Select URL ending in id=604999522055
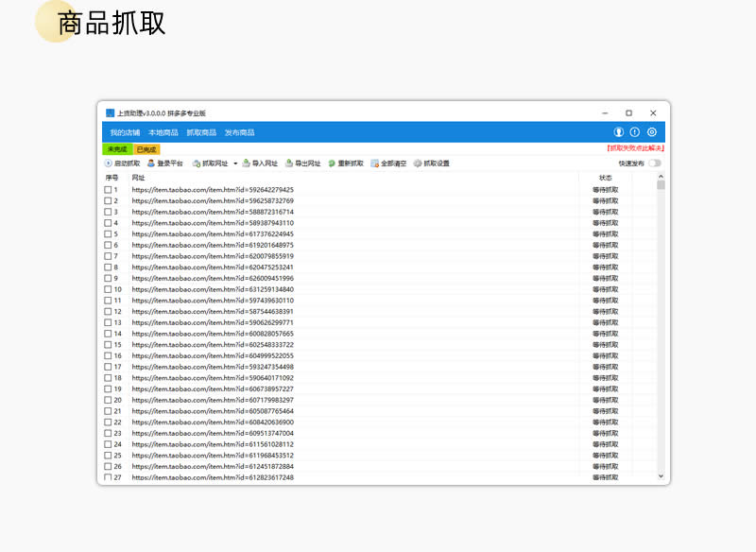The width and height of the screenshot is (756, 552). click(213, 356)
